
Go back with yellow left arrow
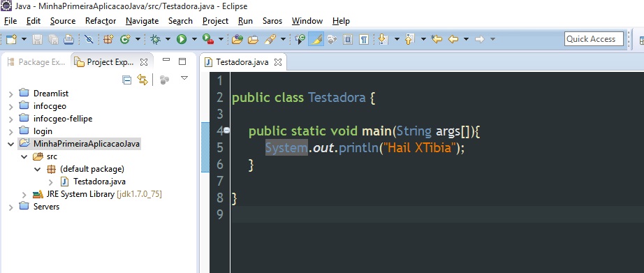click(453, 39)
